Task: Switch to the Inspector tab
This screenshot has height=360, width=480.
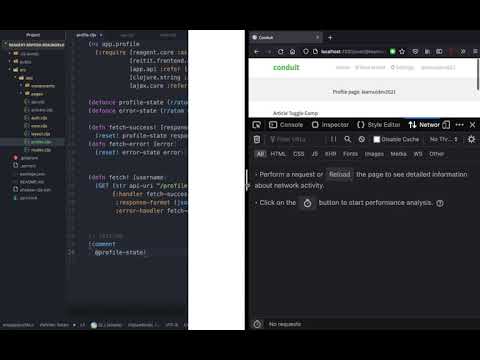Action: 330,125
